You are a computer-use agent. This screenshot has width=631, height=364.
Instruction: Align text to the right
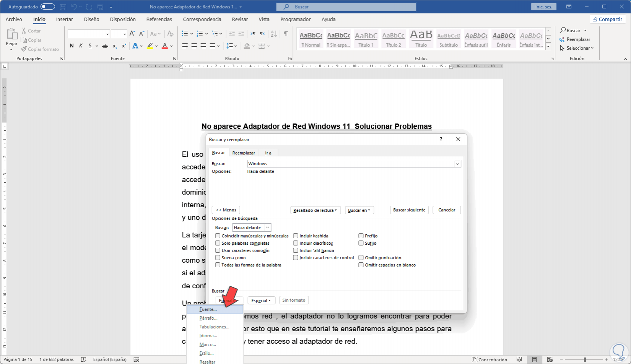(203, 46)
